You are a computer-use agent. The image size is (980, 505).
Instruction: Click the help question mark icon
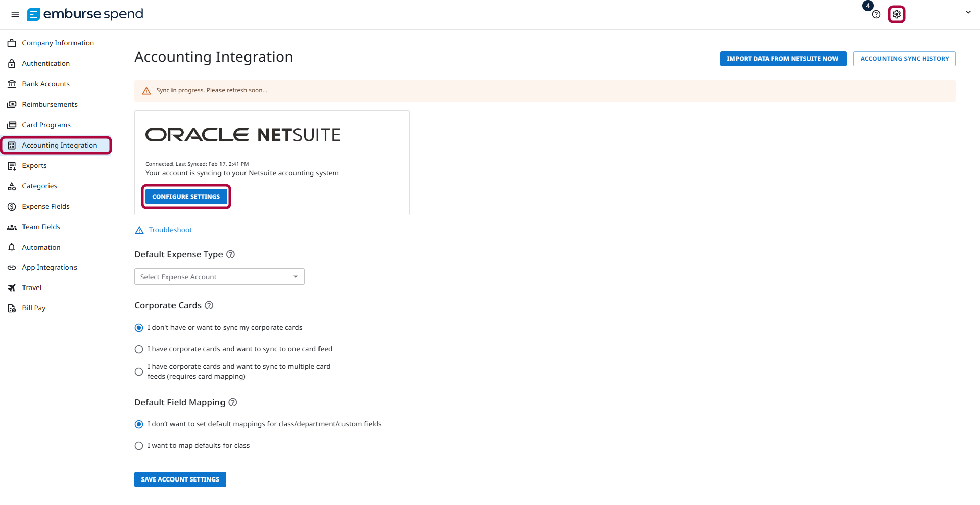pos(876,15)
